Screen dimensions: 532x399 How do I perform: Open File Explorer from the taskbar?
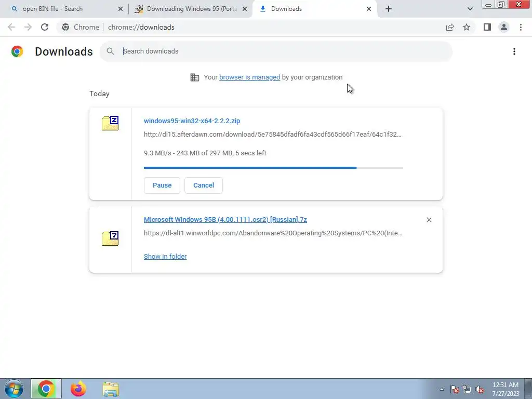coord(111,389)
